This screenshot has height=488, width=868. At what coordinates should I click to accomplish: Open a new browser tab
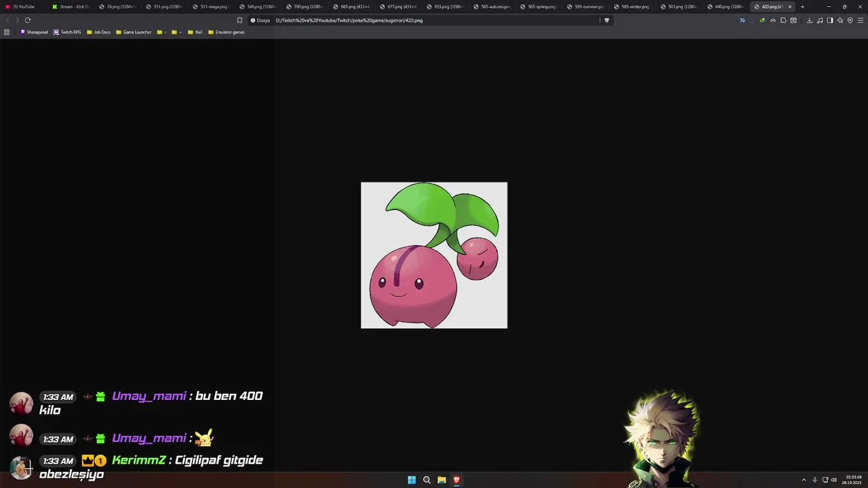click(x=802, y=7)
